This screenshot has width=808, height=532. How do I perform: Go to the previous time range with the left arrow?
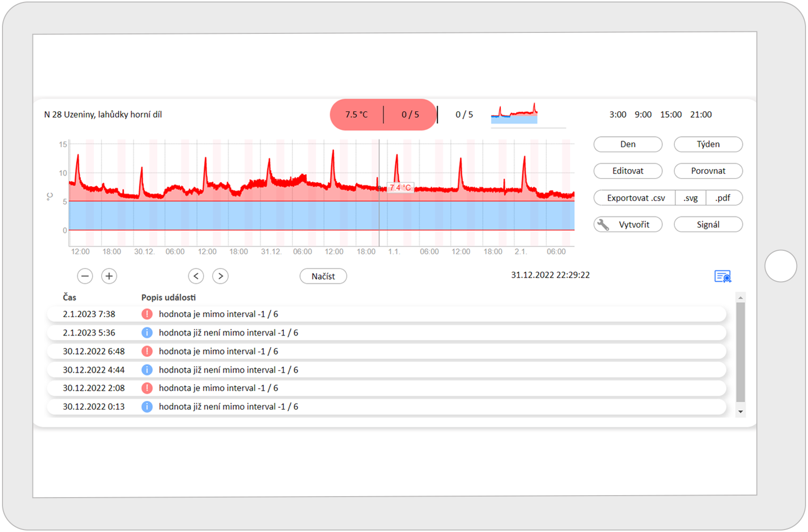coord(196,276)
